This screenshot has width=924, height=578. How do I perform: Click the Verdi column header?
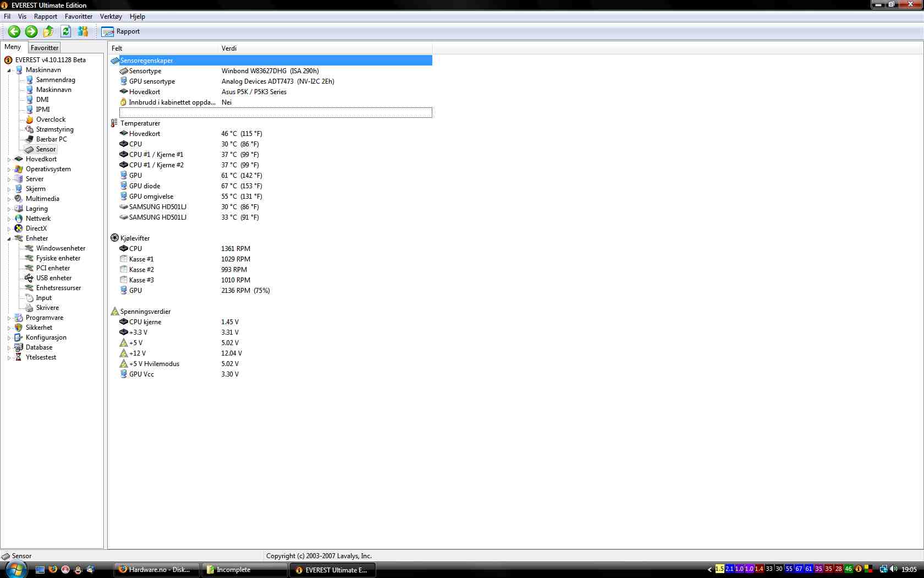[325, 48]
